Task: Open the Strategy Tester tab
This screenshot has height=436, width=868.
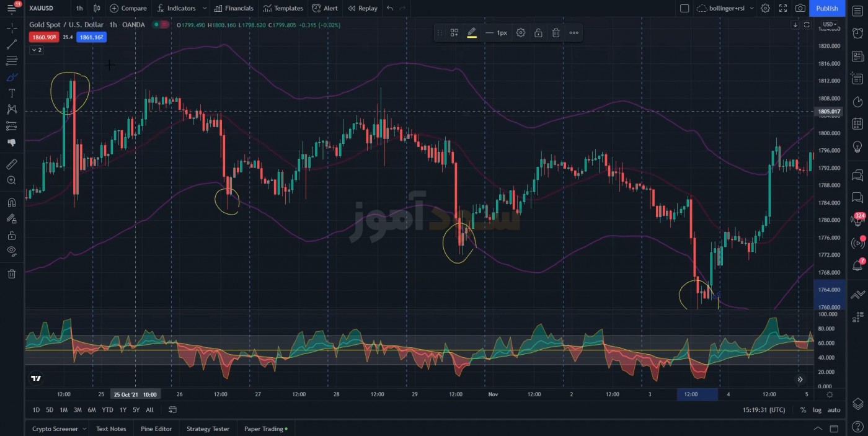Action: [208, 429]
